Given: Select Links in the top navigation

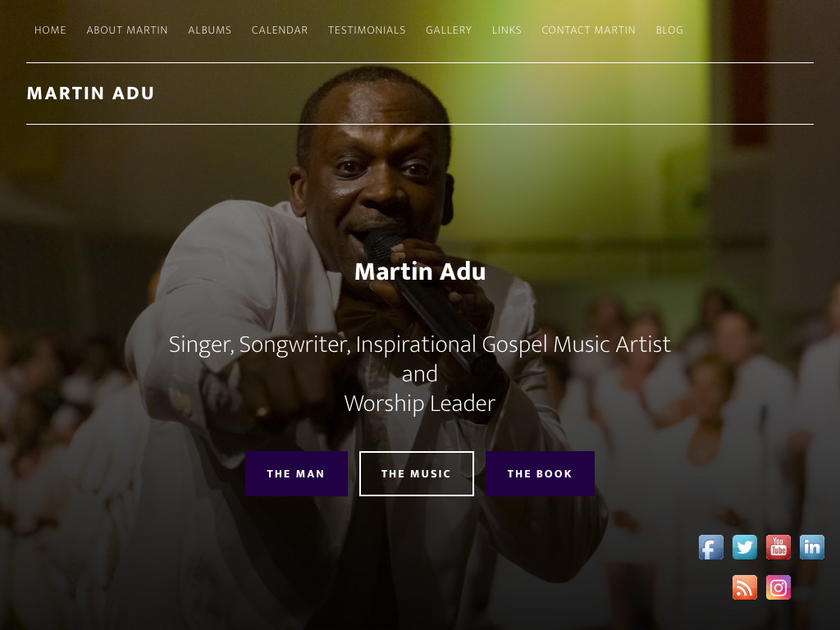Looking at the screenshot, I should [507, 30].
